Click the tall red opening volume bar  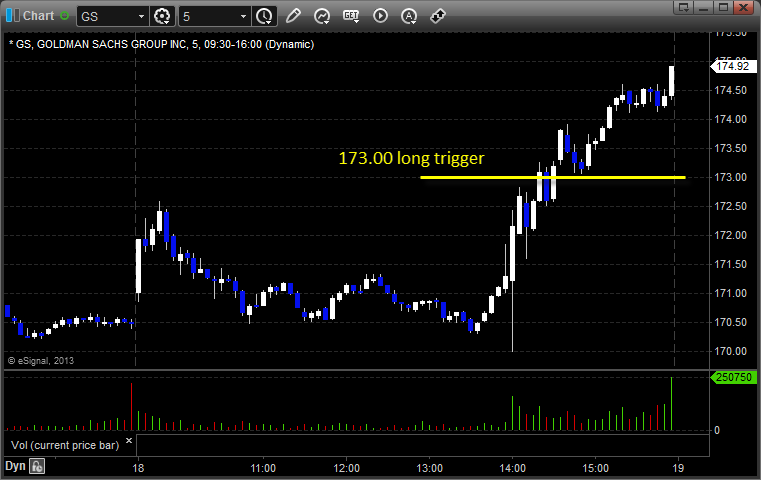click(131, 407)
